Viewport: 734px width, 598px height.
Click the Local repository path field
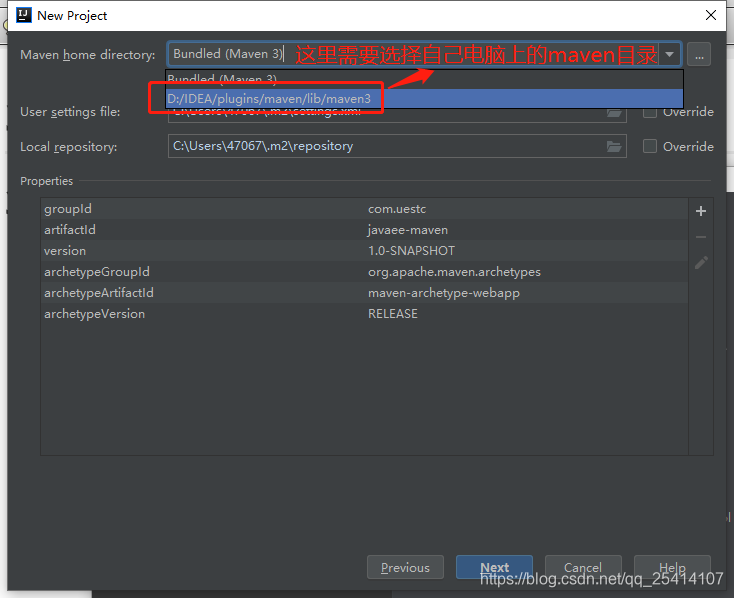pyautogui.click(x=397, y=146)
